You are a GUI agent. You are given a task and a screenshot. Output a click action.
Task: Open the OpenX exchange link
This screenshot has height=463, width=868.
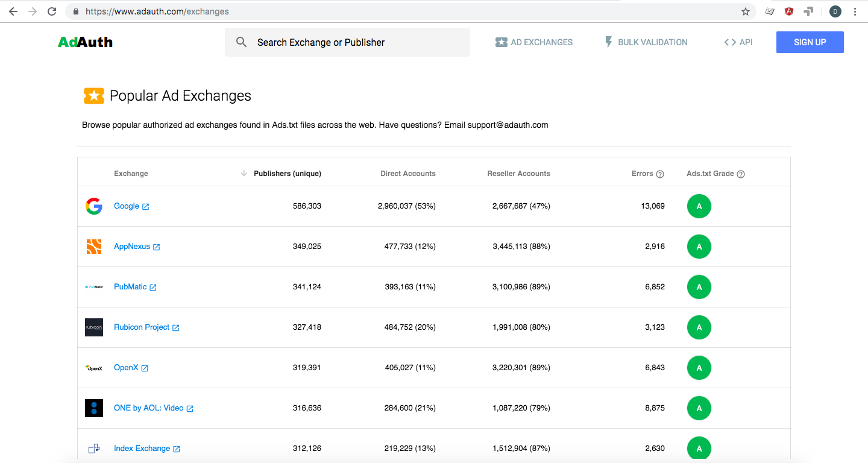(x=127, y=367)
